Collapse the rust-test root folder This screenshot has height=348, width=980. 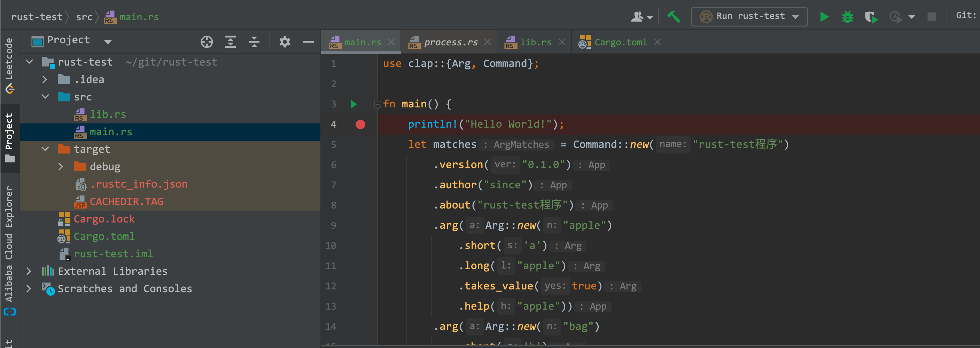(29, 62)
